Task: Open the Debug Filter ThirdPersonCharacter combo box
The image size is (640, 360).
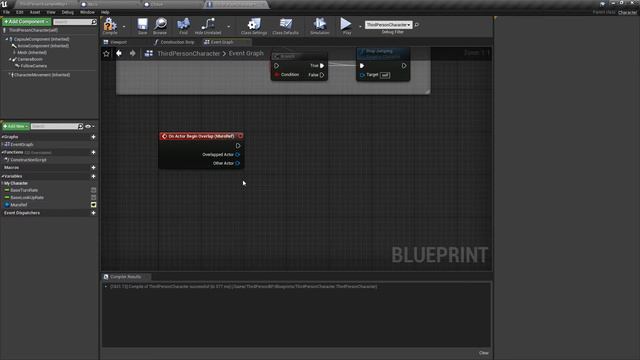Action: click(x=388, y=25)
